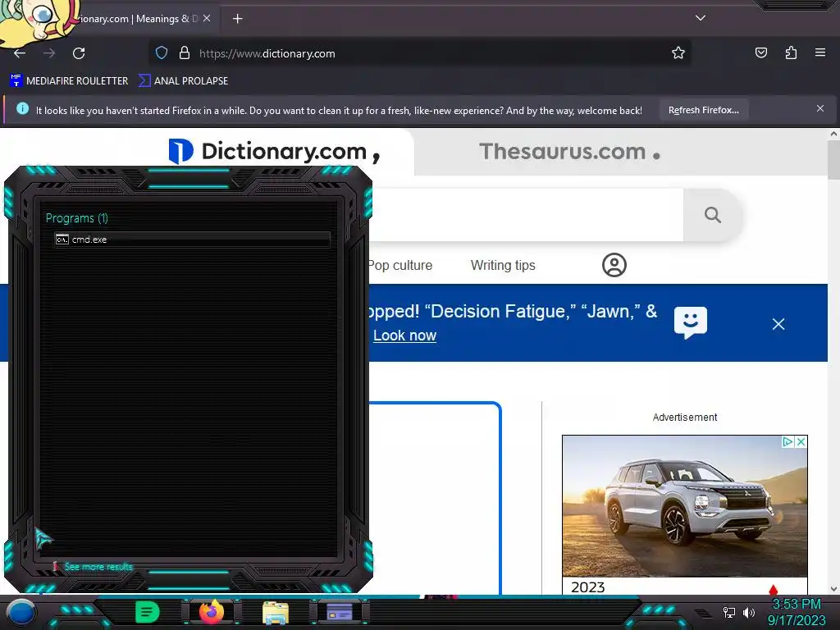Click the Windows Start orb

21,612
